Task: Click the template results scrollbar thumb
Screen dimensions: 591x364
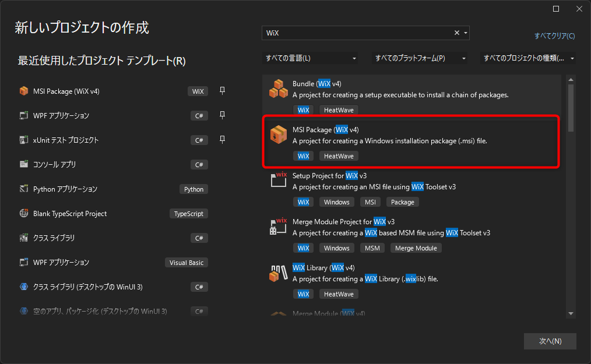Action: [571, 108]
